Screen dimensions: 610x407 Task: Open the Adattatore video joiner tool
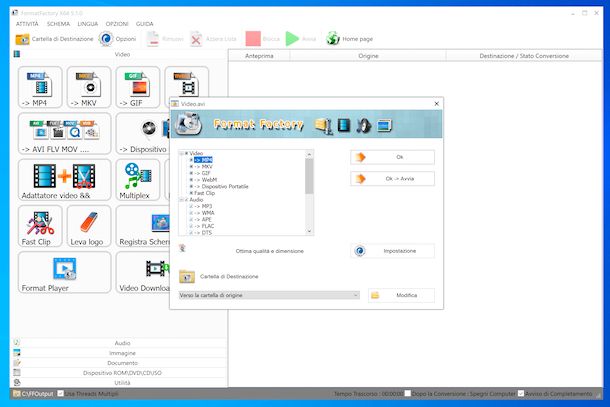pos(65,180)
